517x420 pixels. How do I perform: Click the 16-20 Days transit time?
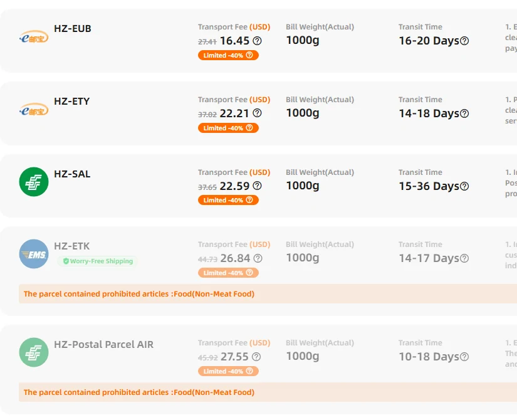(429, 41)
